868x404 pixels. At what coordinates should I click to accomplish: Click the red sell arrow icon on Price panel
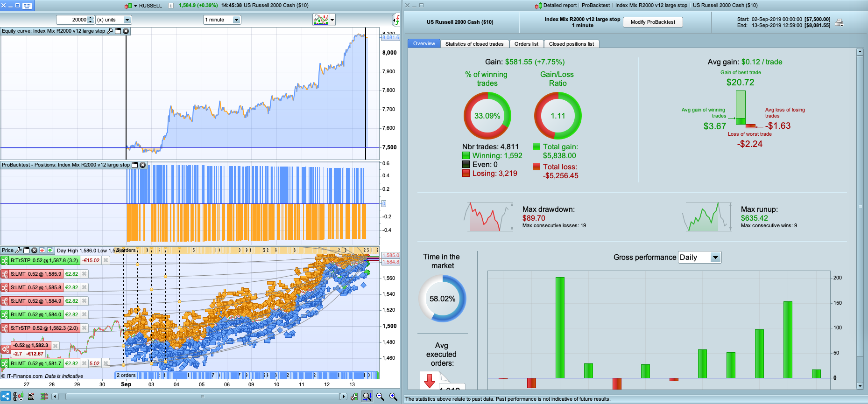click(42, 251)
